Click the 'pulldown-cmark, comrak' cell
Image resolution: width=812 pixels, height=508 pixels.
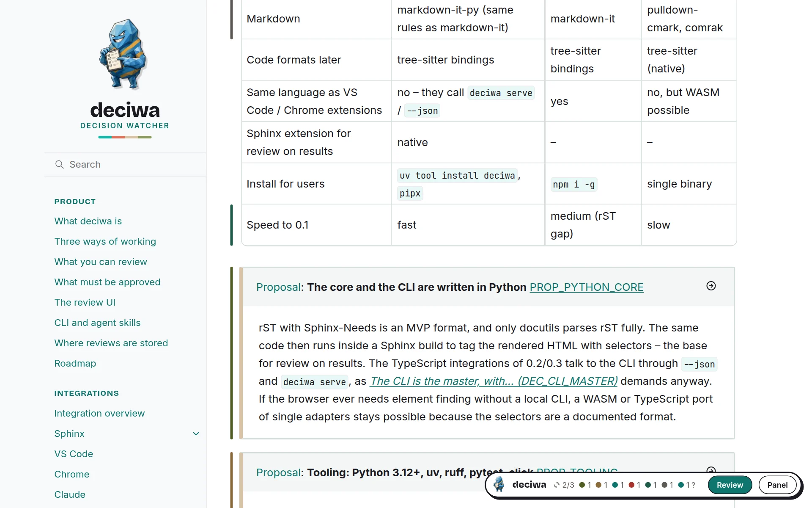689,19
